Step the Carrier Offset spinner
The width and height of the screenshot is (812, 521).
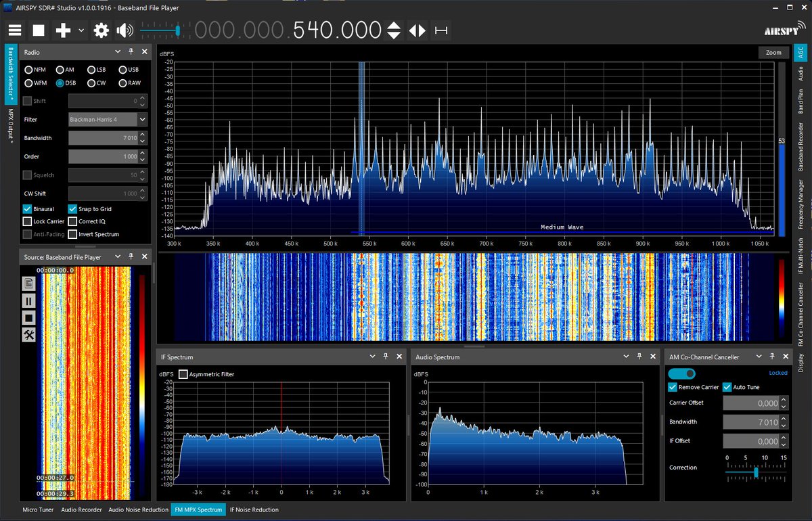(x=784, y=403)
